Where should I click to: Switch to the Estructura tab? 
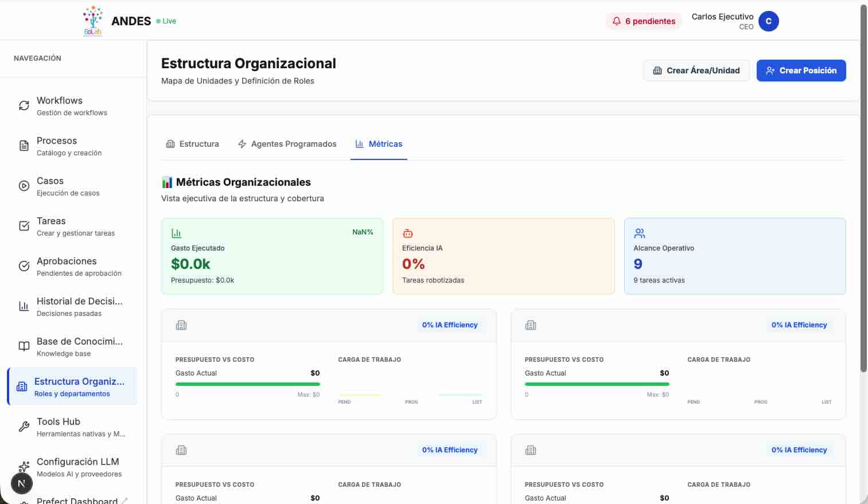pyautogui.click(x=193, y=144)
